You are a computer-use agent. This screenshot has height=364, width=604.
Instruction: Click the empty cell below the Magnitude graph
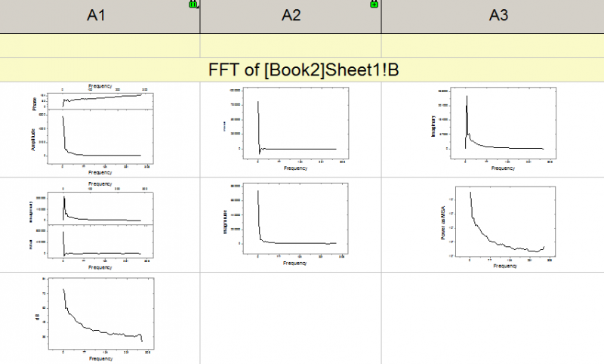(291, 318)
